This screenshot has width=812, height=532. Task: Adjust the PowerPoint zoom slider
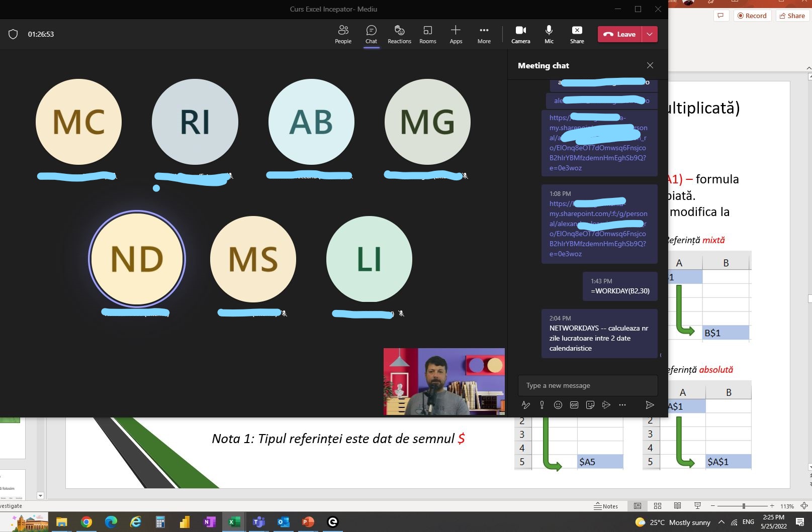tap(743, 506)
